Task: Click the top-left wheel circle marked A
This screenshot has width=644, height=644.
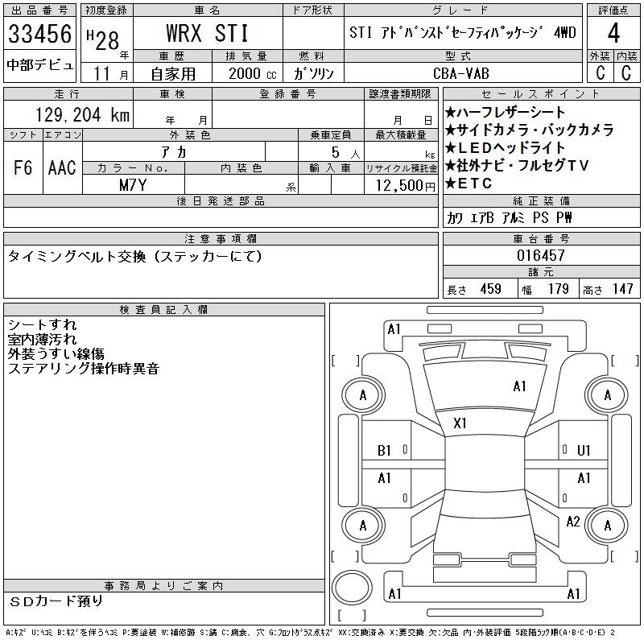Action: (362, 395)
